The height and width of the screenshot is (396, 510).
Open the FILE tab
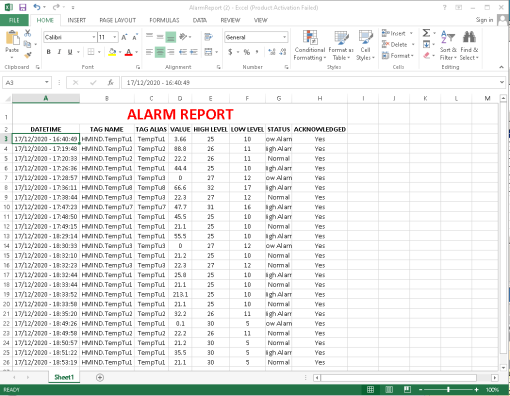14,20
